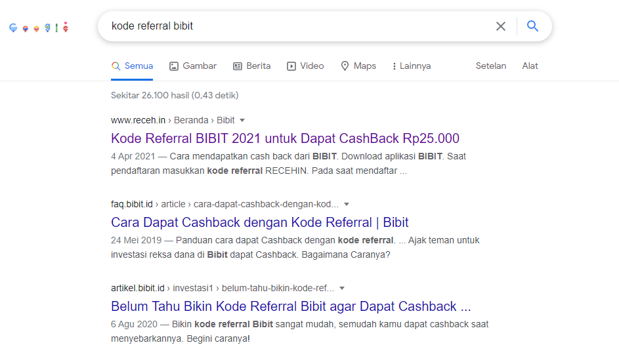Expand dropdown arrow beside artikel.bibit.id result

(x=342, y=289)
